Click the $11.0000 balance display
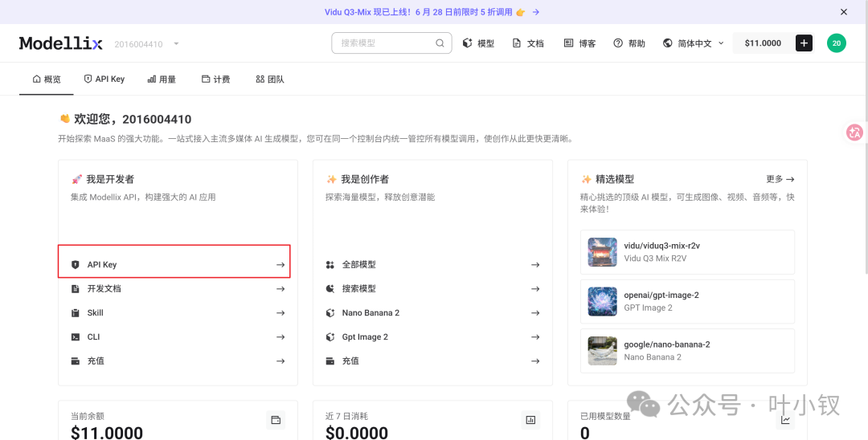Viewport: 868px width, 440px height. point(763,43)
